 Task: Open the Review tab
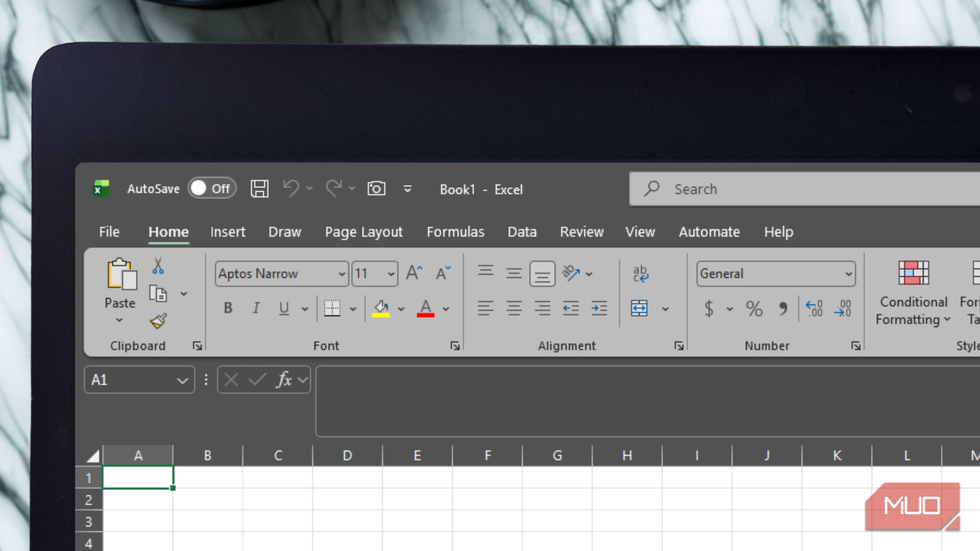coord(582,232)
